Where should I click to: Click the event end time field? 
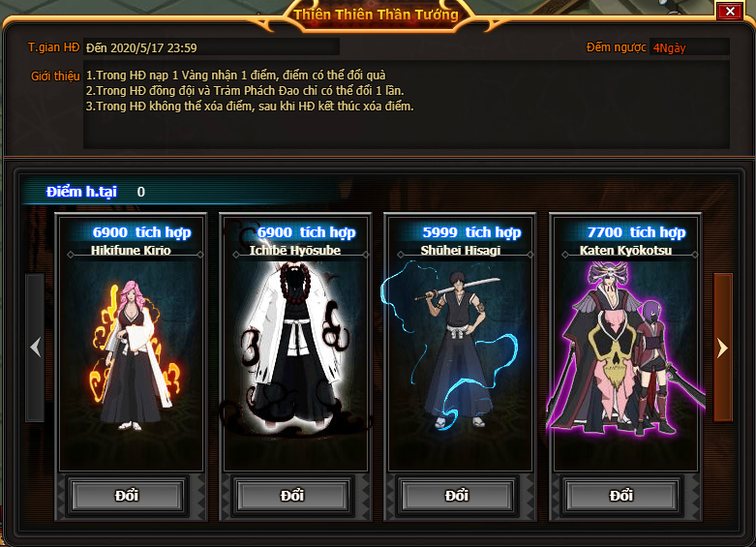click(211, 47)
